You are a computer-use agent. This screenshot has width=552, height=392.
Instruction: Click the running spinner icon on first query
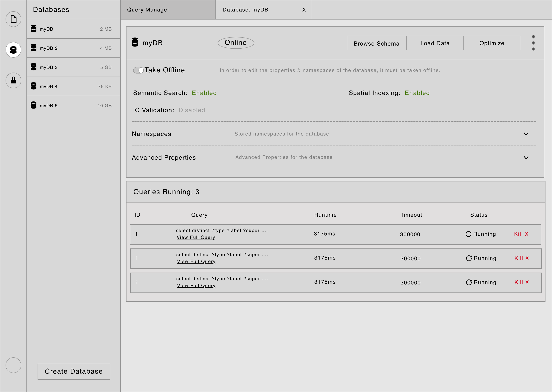tap(469, 234)
